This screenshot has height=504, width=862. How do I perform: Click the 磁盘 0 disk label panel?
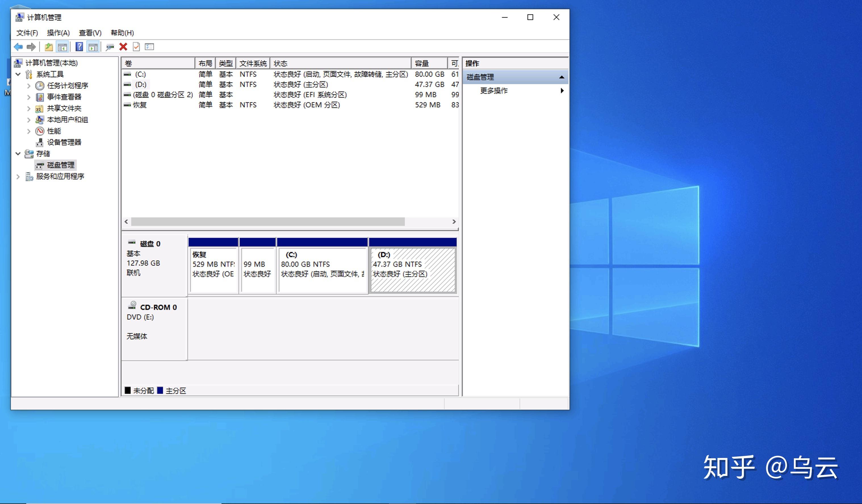pyautogui.click(x=154, y=265)
